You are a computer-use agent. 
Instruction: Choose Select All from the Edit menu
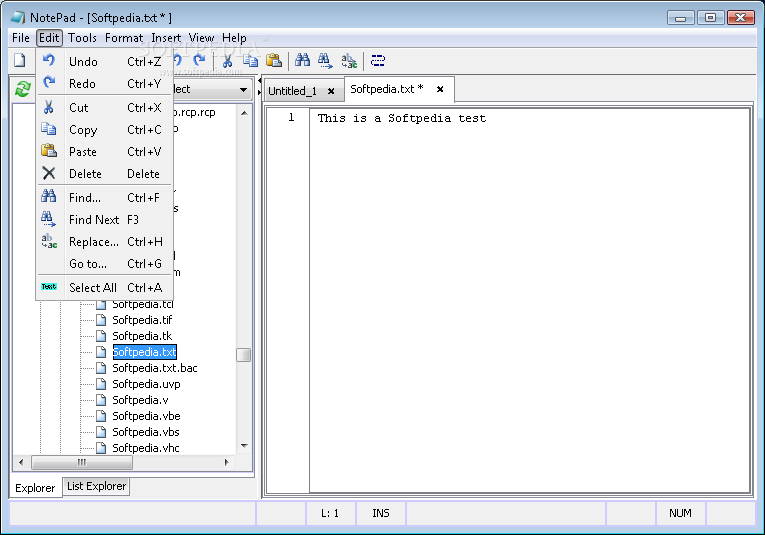pyautogui.click(x=104, y=287)
